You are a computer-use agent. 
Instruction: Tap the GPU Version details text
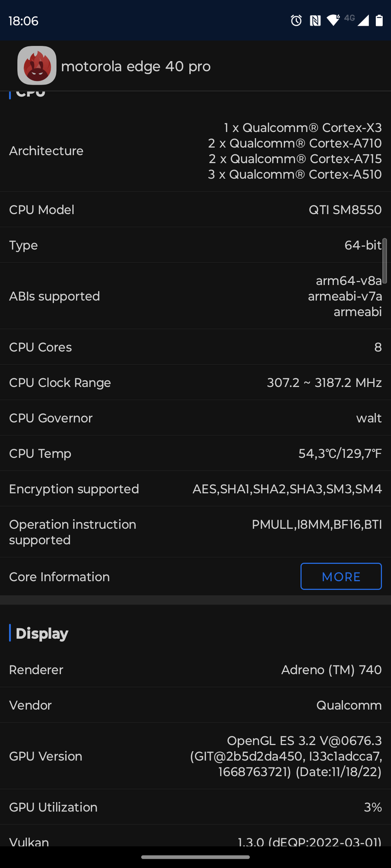click(x=286, y=756)
